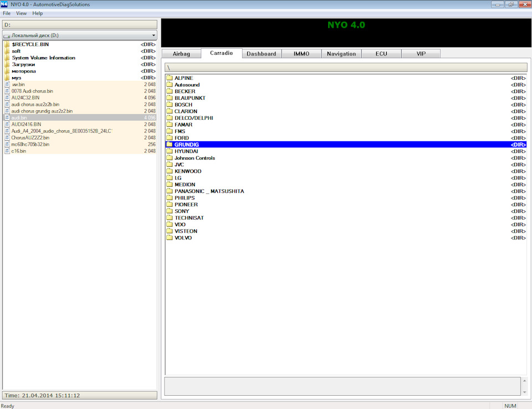
Task: Click the VOLVO folder icon
Action: coord(170,238)
